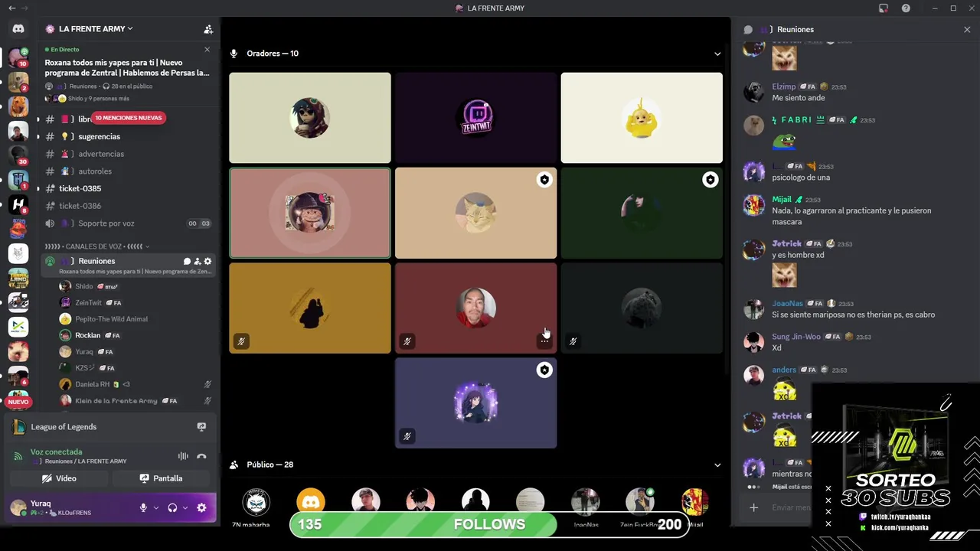Select the server with the 30 badge
The height and width of the screenshot is (551, 980).
point(18,155)
